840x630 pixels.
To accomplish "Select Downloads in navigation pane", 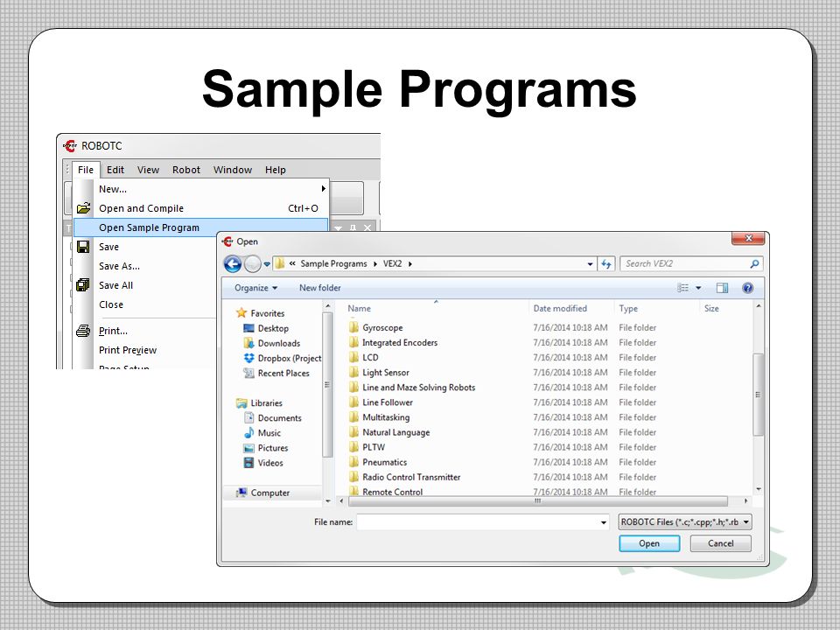I will (x=271, y=343).
